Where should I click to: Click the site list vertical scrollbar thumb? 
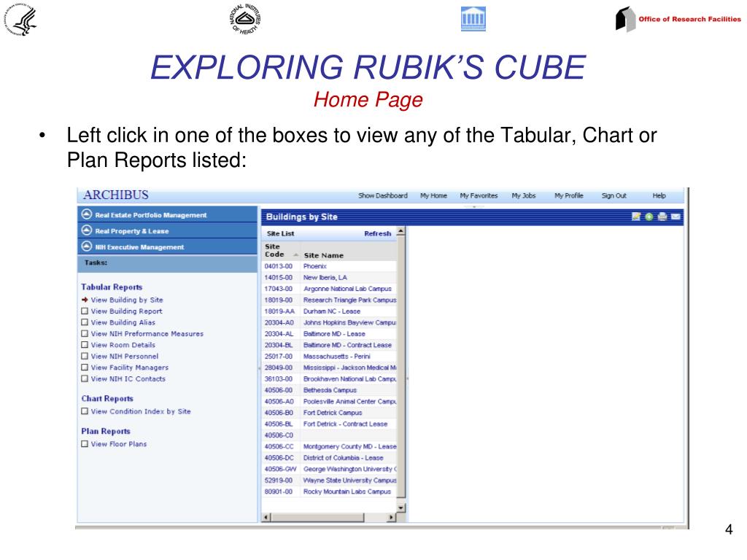point(400,367)
